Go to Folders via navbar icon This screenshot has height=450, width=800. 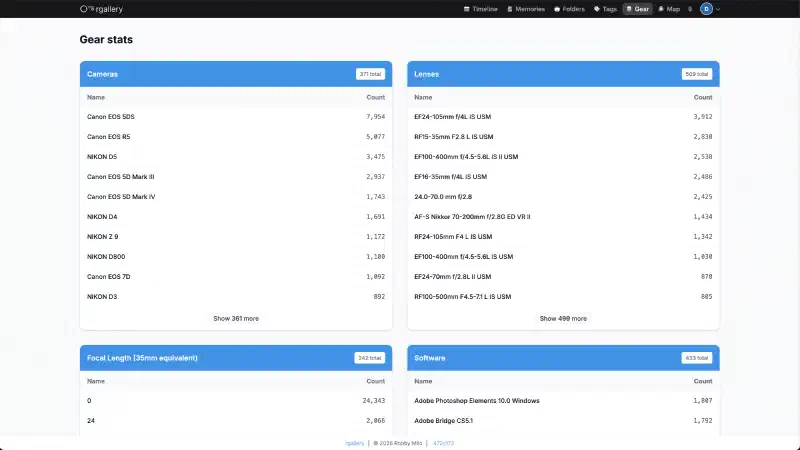coord(557,9)
